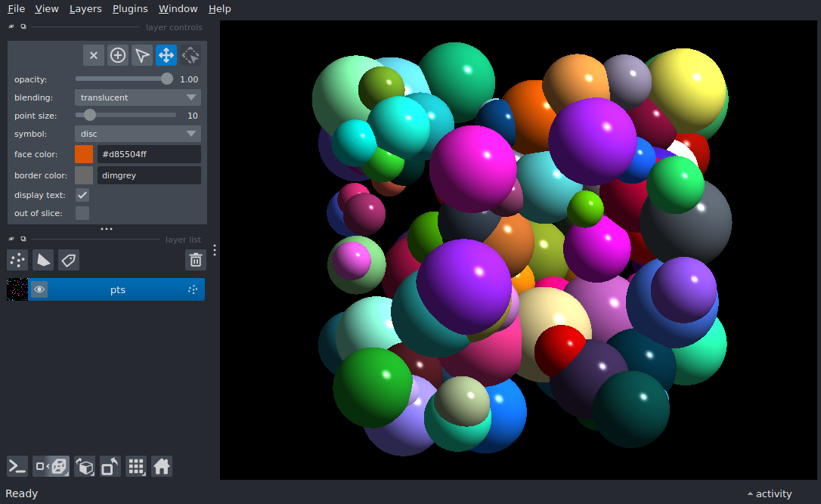Click the 'symbol:' label
This screenshot has height=504, width=821.
pyautogui.click(x=30, y=134)
